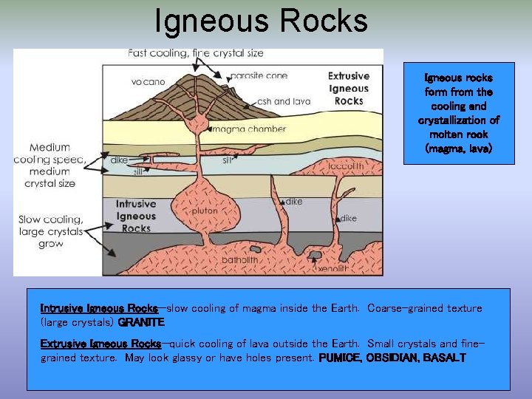Click the "dike" label next to the pluton
The height and width of the screenshot is (399, 532).
[294, 202]
